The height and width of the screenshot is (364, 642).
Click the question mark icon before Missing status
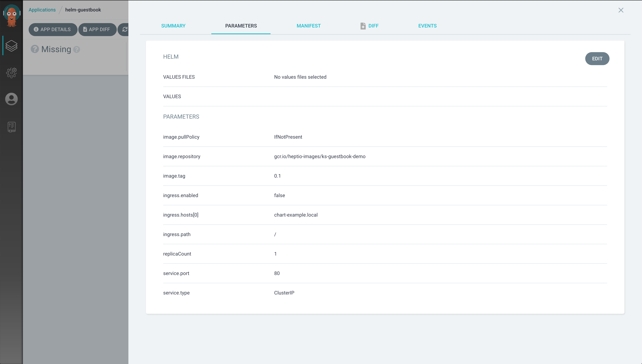35,49
